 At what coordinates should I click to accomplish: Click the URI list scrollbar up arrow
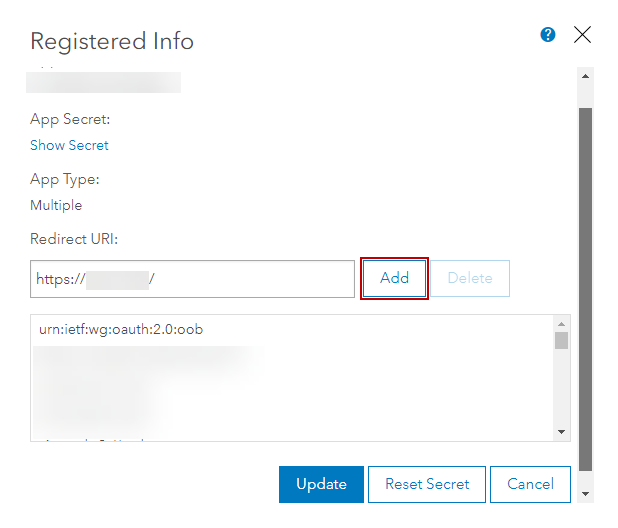[562, 325]
